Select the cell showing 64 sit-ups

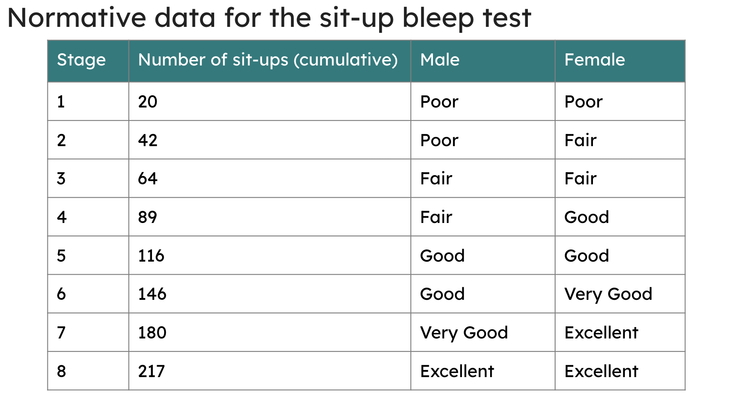(149, 179)
